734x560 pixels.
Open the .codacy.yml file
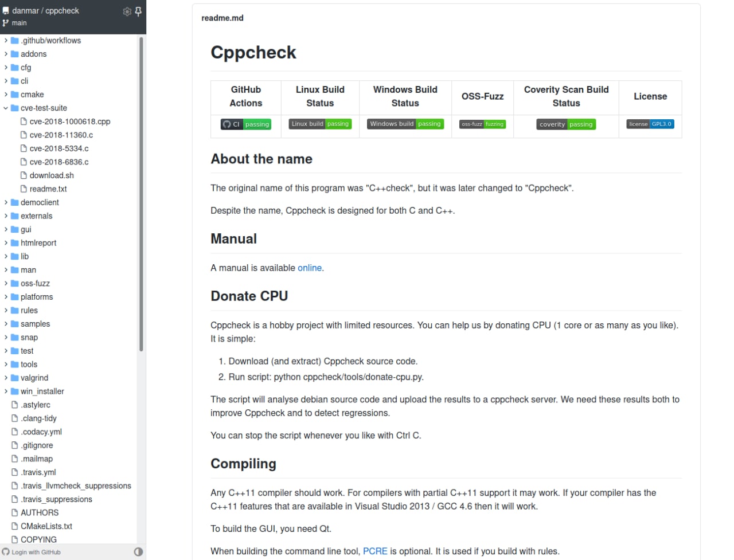41,432
